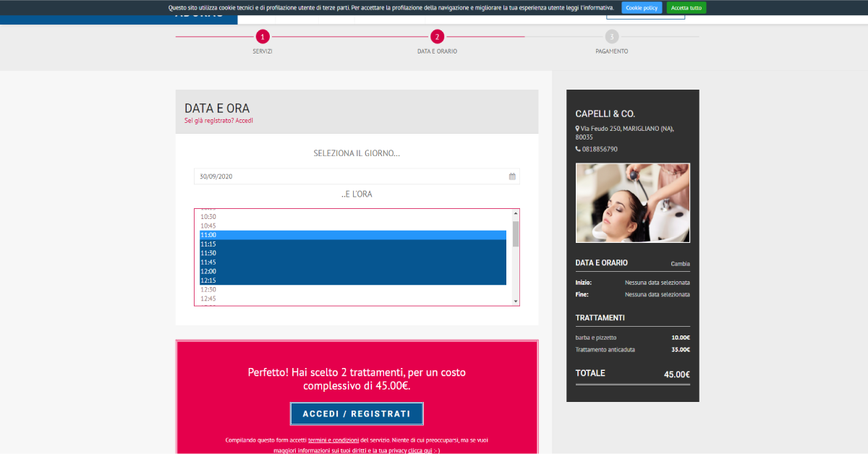
Task: Click the Capelli & Co. salon name
Action: (605, 113)
